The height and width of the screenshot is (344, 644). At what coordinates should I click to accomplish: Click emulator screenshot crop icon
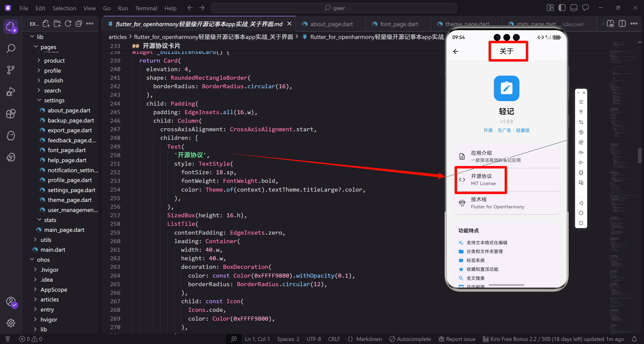pyautogui.click(x=581, y=122)
